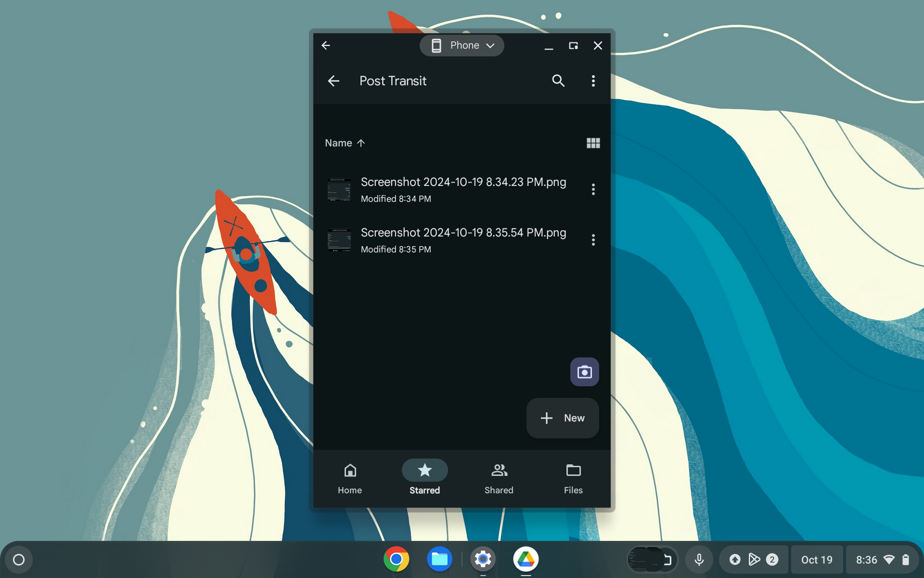This screenshot has width=924, height=578.
Task: Click the back arrow in Post Transit
Action: (334, 80)
